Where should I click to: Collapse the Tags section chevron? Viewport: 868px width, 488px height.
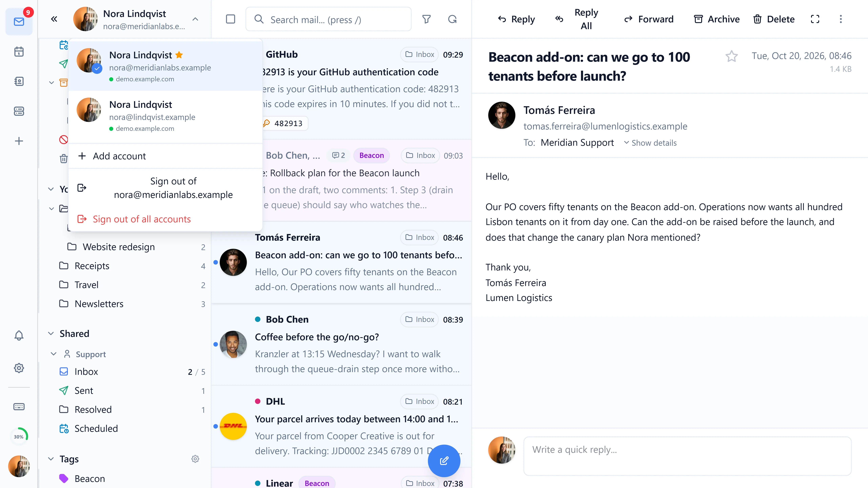click(x=51, y=459)
